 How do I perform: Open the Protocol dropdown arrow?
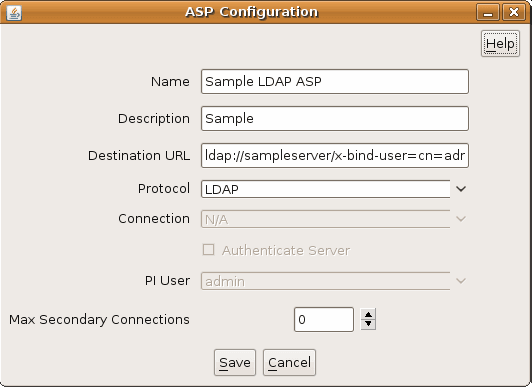[461, 189]
